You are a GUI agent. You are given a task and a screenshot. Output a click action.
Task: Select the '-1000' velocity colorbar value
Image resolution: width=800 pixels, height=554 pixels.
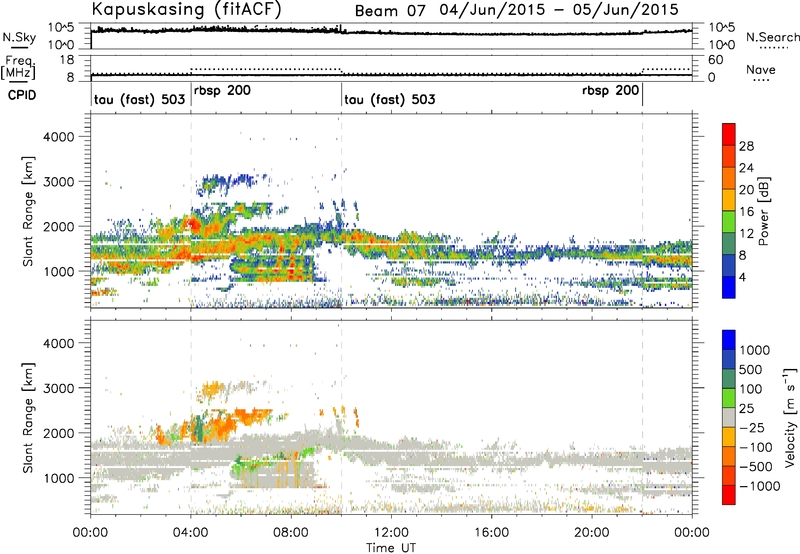[x=759, y=486]
